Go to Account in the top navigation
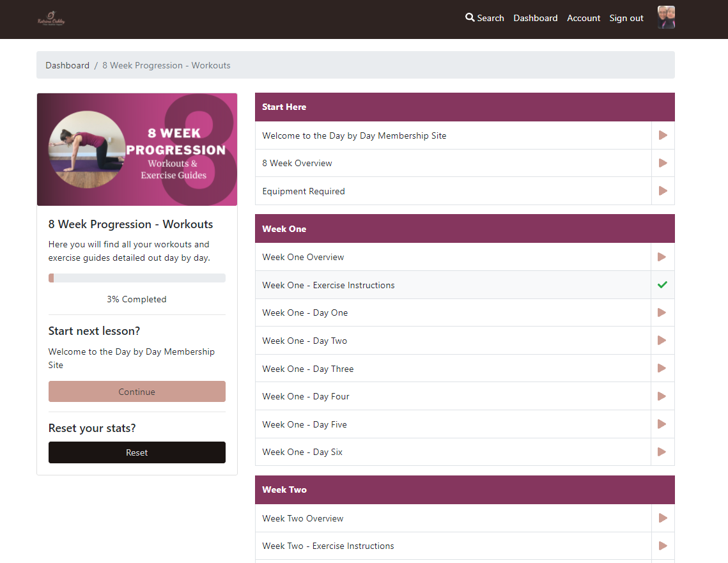 584,18
